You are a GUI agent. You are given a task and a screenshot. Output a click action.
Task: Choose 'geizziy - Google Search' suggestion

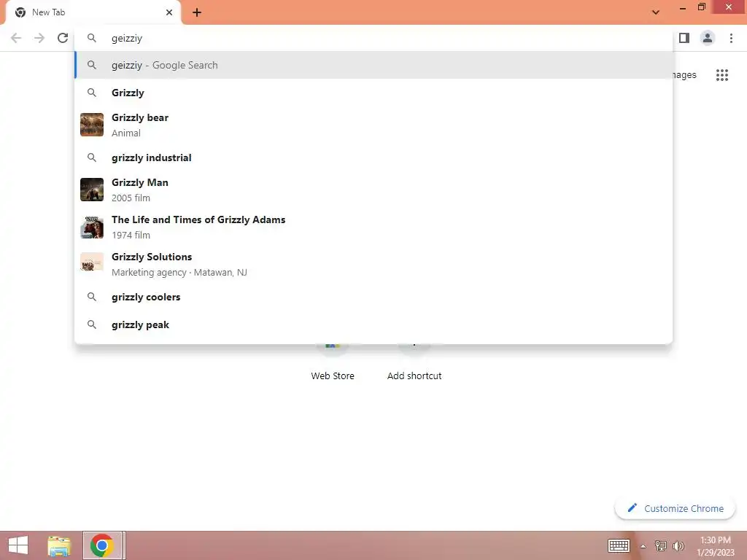(374, 65)
